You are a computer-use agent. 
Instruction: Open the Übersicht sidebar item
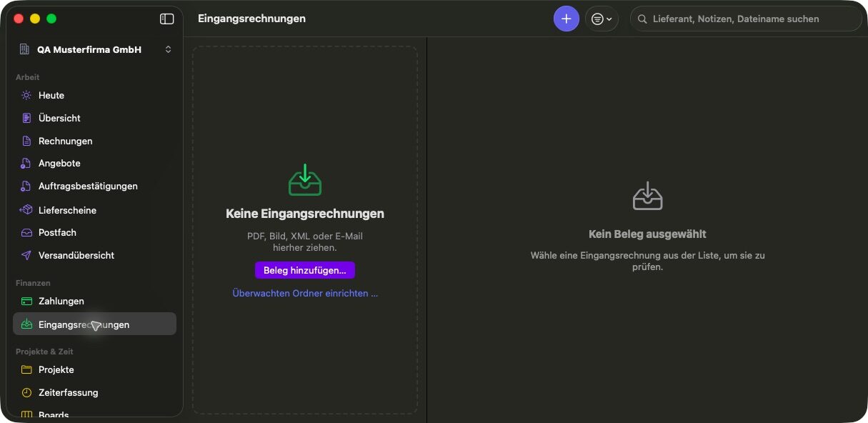point(94,118)
